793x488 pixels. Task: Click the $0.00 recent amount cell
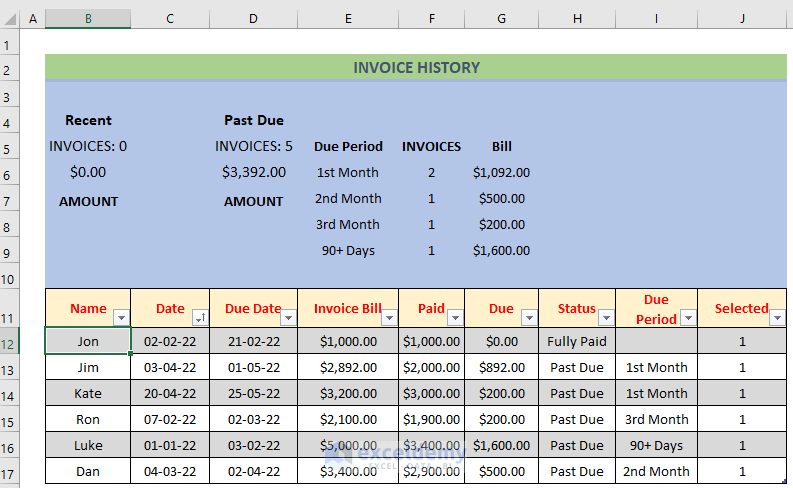coord(88,172)
